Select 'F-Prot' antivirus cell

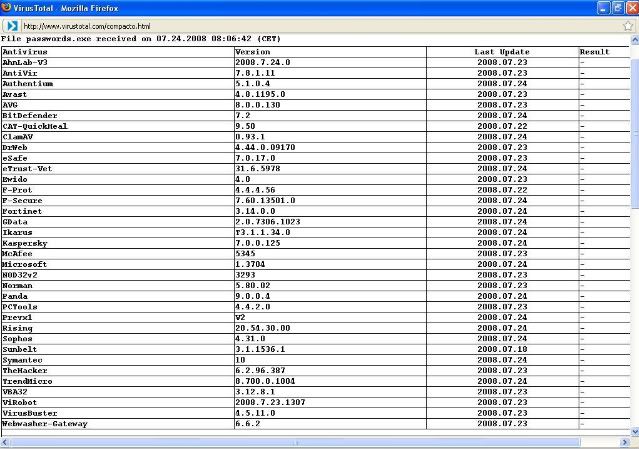point(118,190)
